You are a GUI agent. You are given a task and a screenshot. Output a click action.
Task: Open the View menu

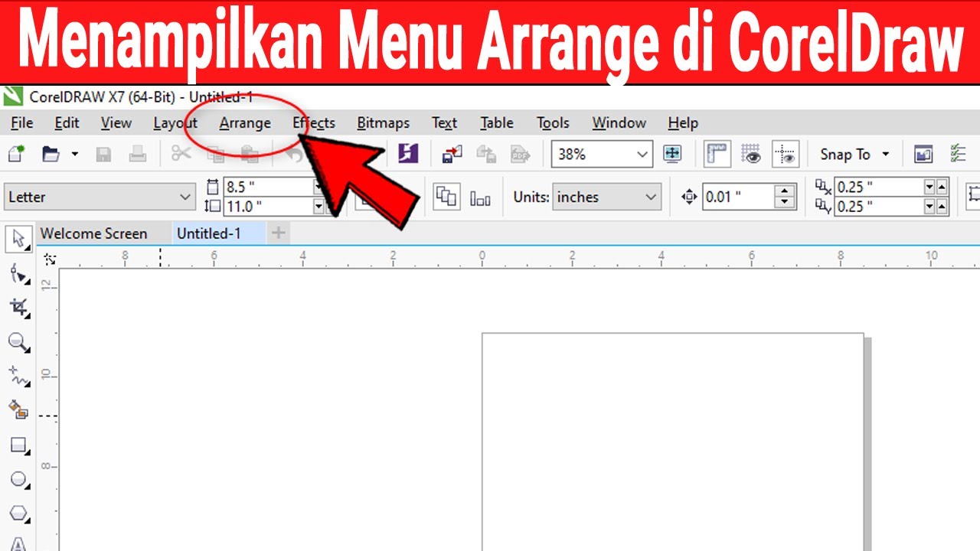[116, 122]
